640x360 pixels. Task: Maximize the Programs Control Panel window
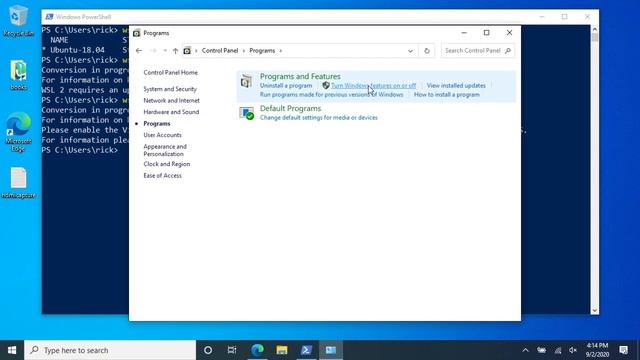pyautogui.click(x=487, y=33)
